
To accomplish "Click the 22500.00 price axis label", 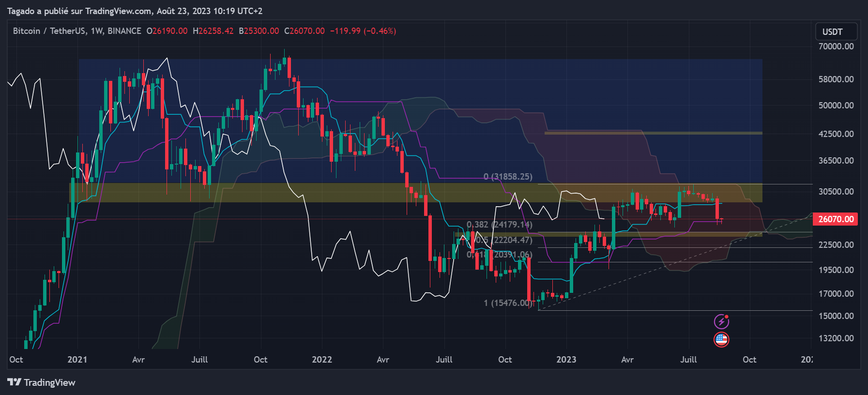I will [x=836, y=245].
